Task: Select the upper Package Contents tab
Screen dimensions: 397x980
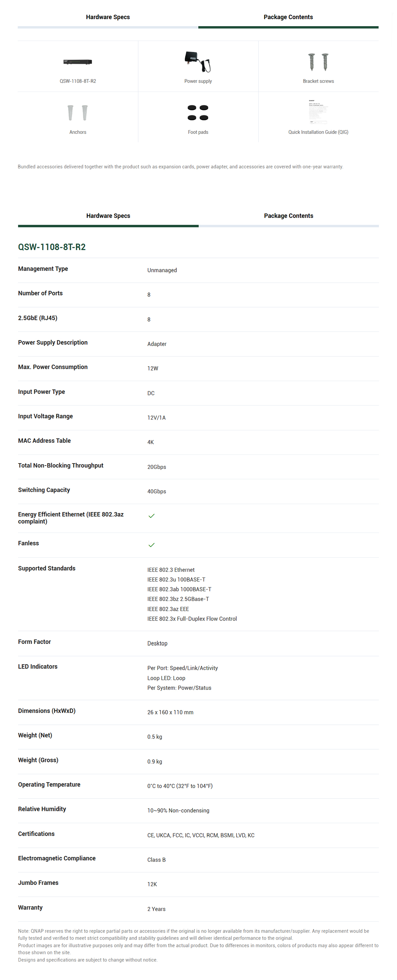Action: [x=288, y=17]
